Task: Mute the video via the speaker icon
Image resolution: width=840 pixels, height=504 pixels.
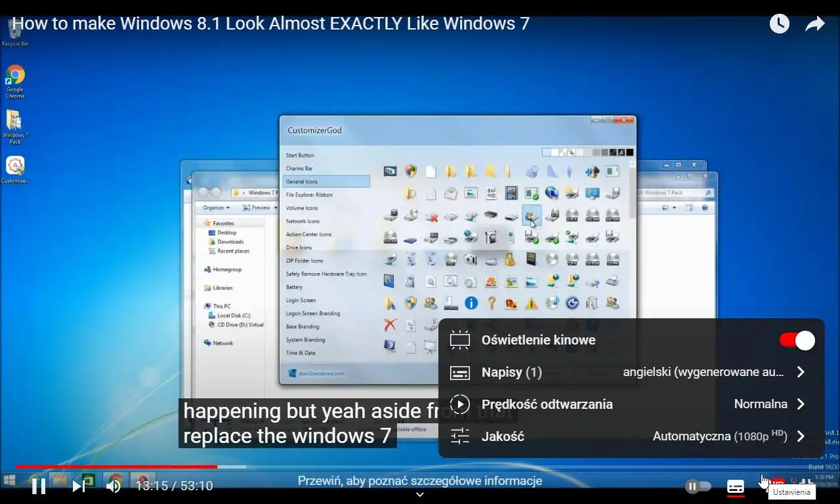Action: tap(114, 486)
